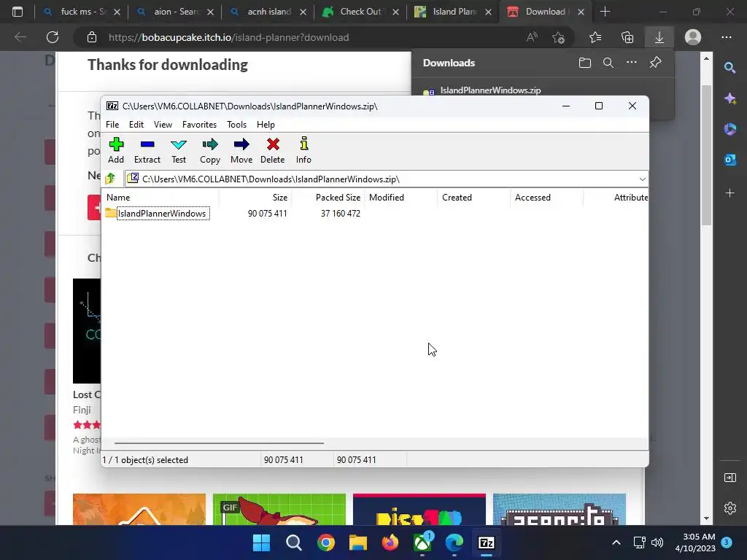Expand the 7-Zip address path dropdown
747x560 pixels.
(x=642, y=179)
